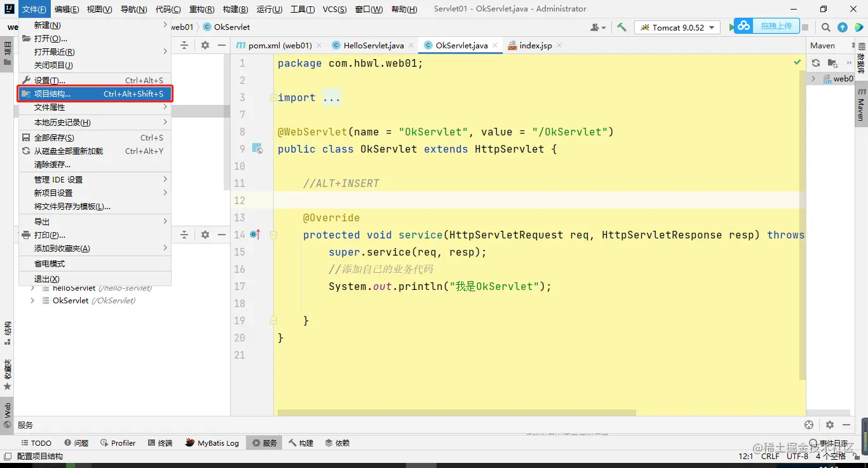
Task: Click the stop run square icon
Action: coord(805,27)
